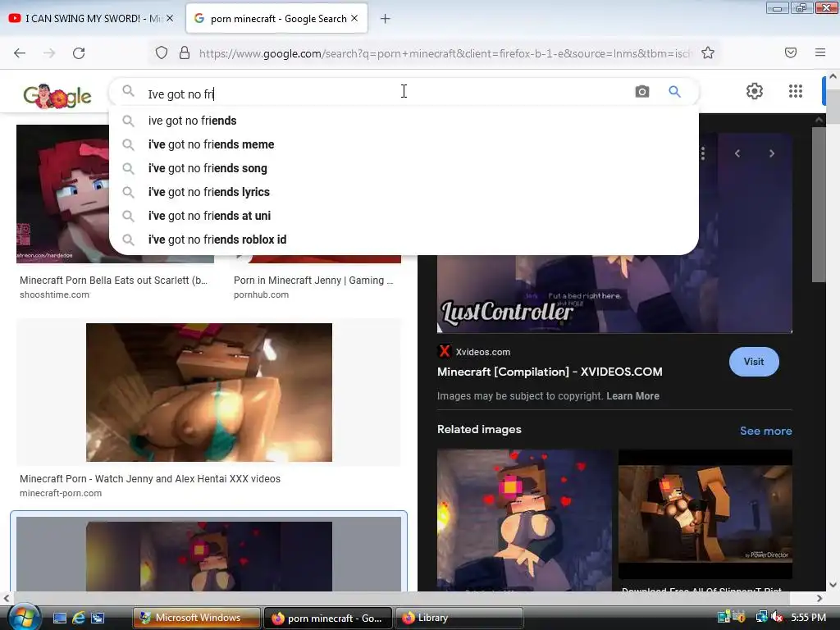
Task: Open the tracking protection shield icon
Action: (162, 53)
